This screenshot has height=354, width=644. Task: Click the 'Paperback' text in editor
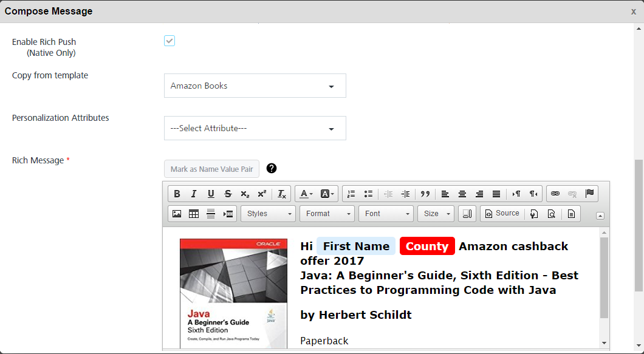click(x=324, y=341)
